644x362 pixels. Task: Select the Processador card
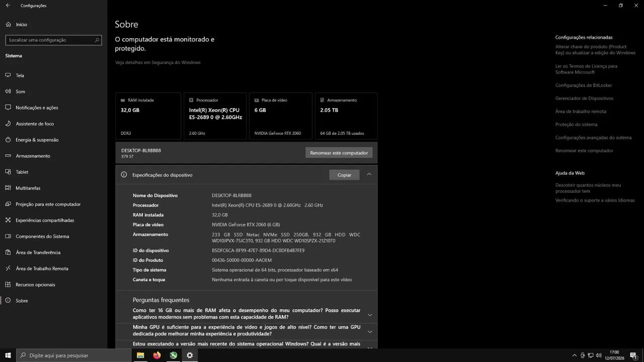(215, 116)
